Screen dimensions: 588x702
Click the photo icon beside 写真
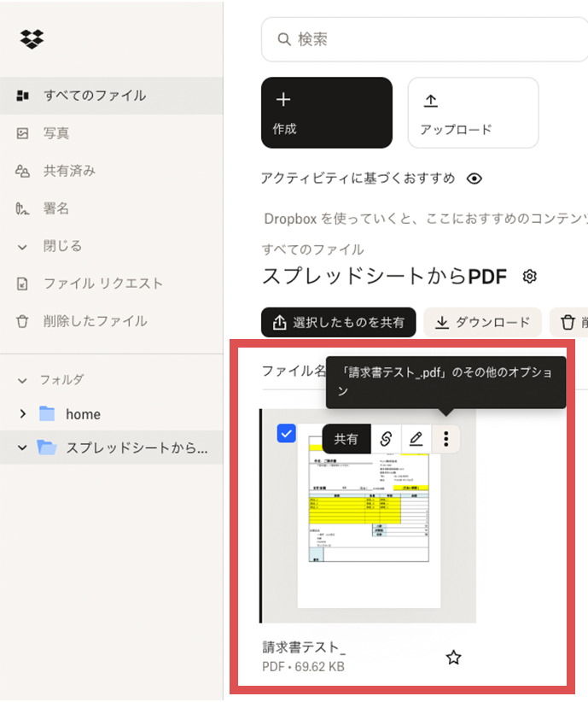(x=22, y=133)
